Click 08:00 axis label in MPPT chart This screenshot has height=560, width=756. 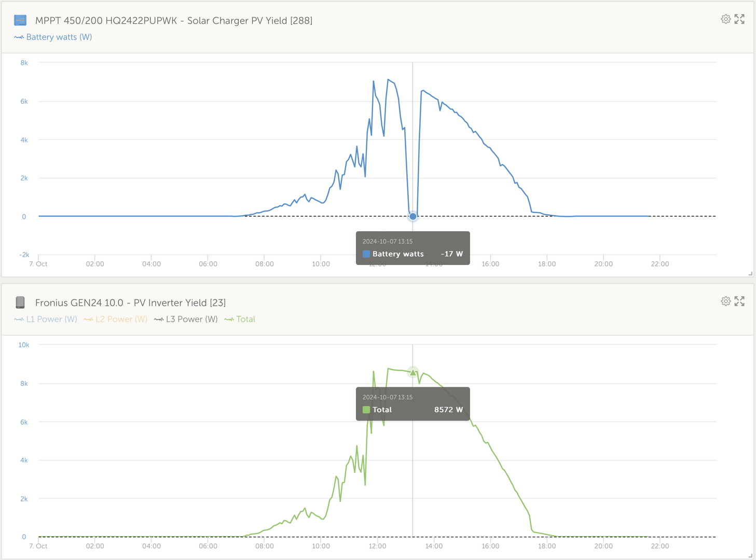click(x=264, y=264)
